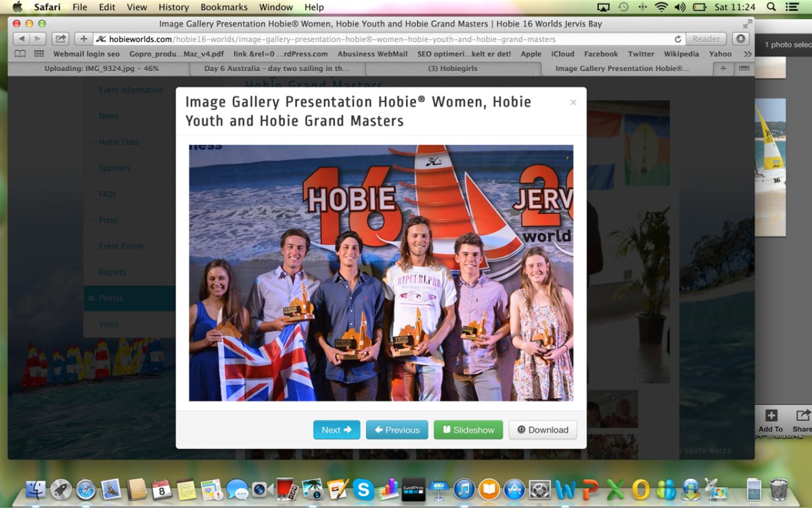Show the Reading List book icon
812x508 pixels.
[x=20, y=54]
